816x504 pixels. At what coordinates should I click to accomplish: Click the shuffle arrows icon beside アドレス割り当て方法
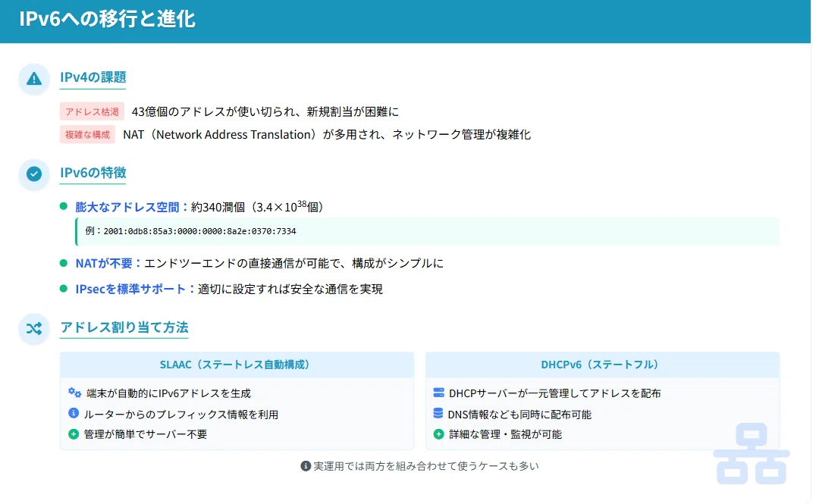tap(34, 329)
